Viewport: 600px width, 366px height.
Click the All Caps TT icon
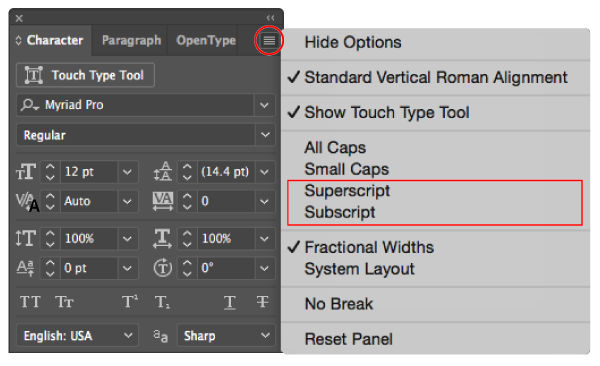[x=30, y=302]
